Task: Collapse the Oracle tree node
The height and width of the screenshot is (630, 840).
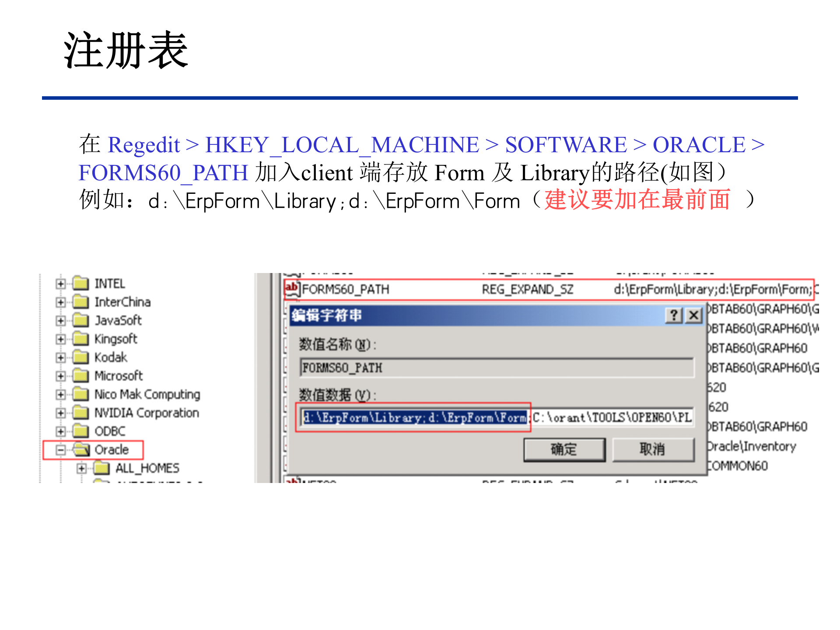Action: [x=60, y=449]
